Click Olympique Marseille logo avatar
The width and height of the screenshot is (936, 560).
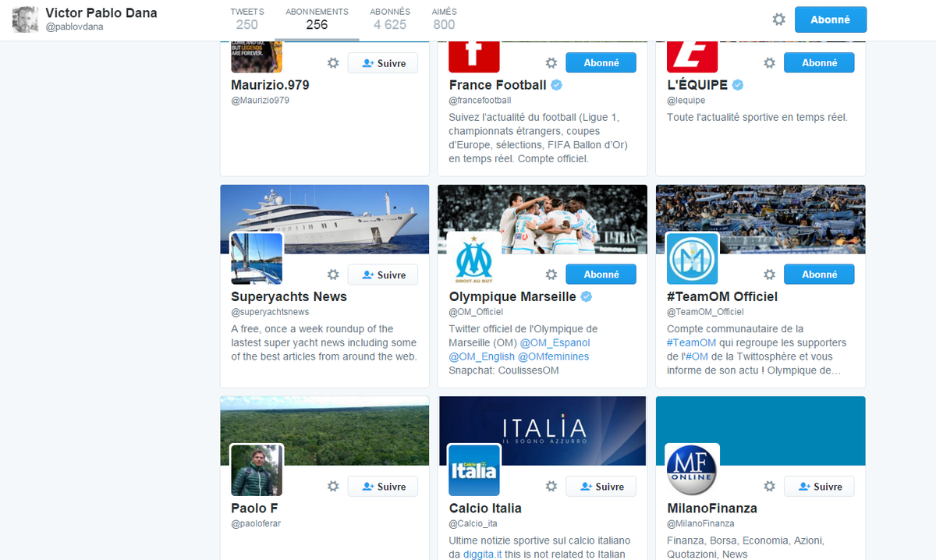coord(474,258)
